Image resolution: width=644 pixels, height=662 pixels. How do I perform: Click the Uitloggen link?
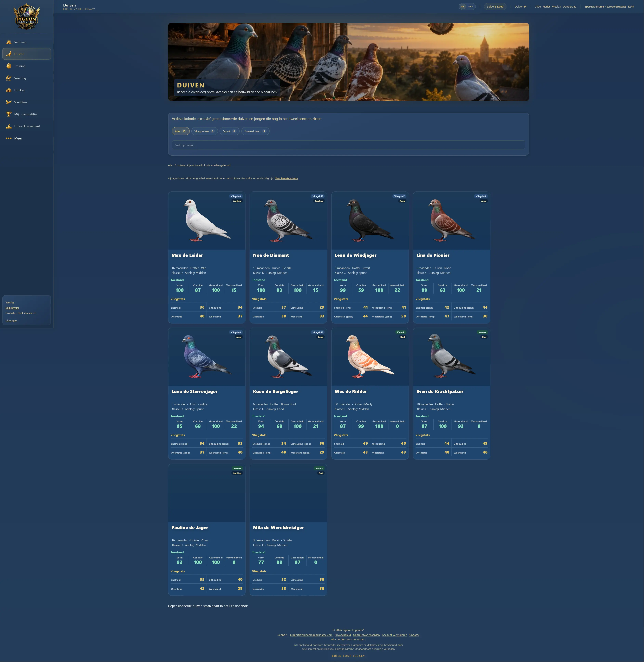(x=11, y=321)
